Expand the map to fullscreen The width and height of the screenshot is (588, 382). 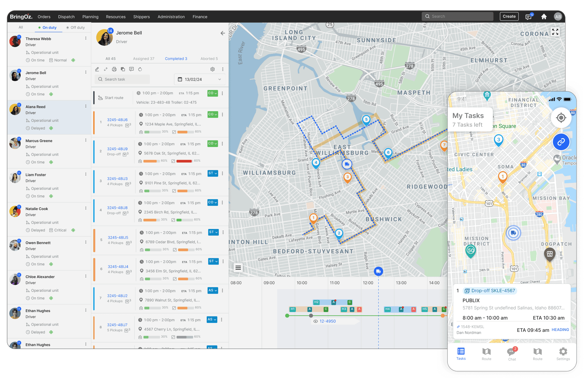click(x=555, y=32)
